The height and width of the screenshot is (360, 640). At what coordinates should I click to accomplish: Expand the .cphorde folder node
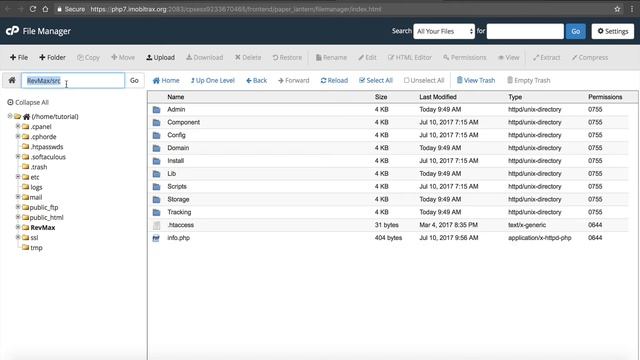pyautogui.click(x=18, y=136)
